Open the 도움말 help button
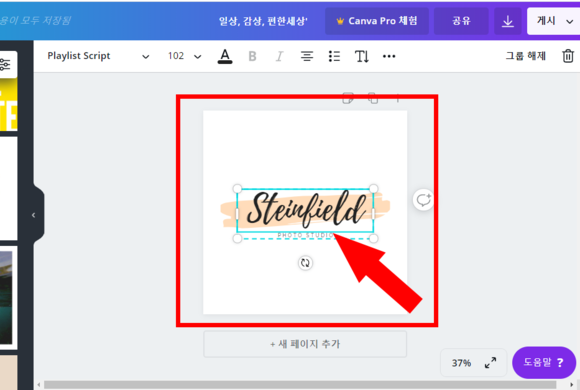 pos(544,363)
